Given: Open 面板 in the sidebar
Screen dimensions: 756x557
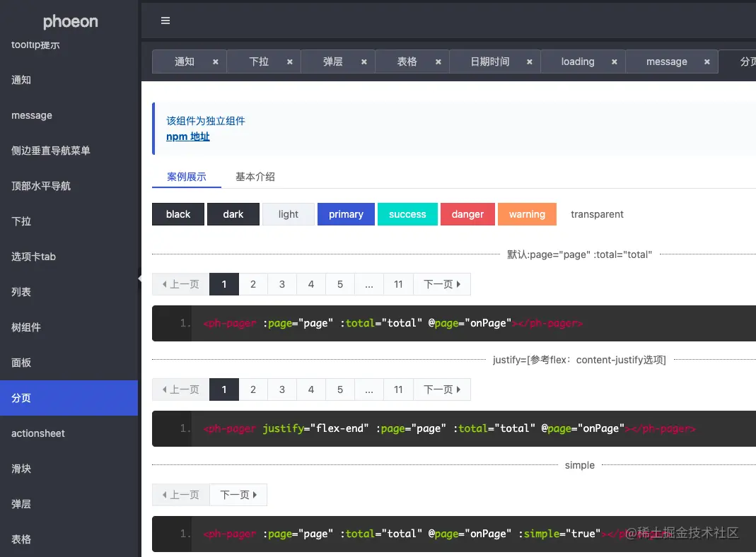Looking at the screenshot, I should pyautogui.click(x=69, y=363).
